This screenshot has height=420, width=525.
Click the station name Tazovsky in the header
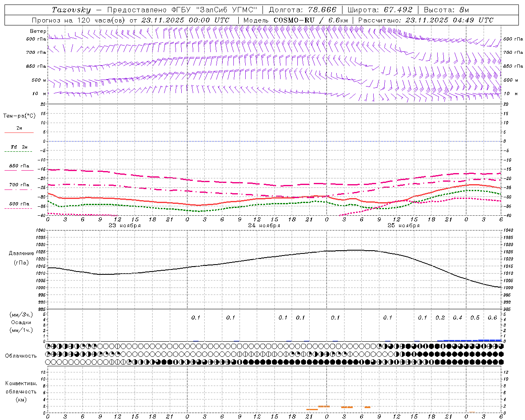[x=71, y=10]
